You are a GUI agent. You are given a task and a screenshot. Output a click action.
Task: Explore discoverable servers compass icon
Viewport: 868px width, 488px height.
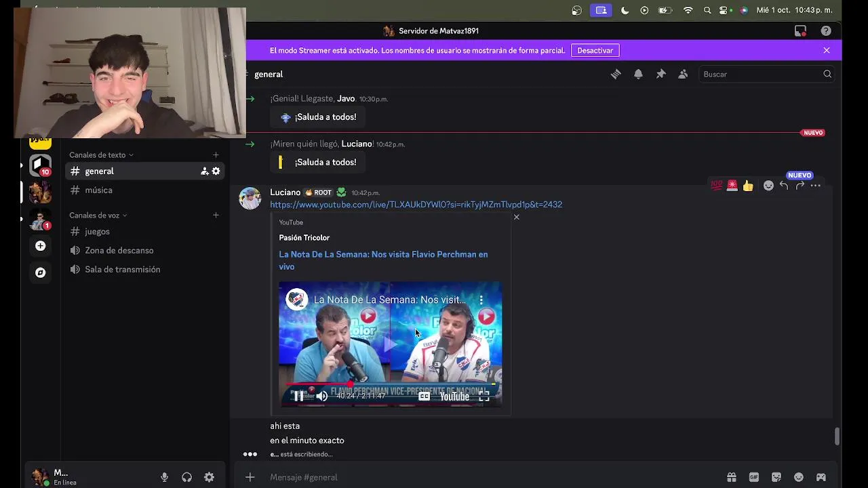pos(40,272)
